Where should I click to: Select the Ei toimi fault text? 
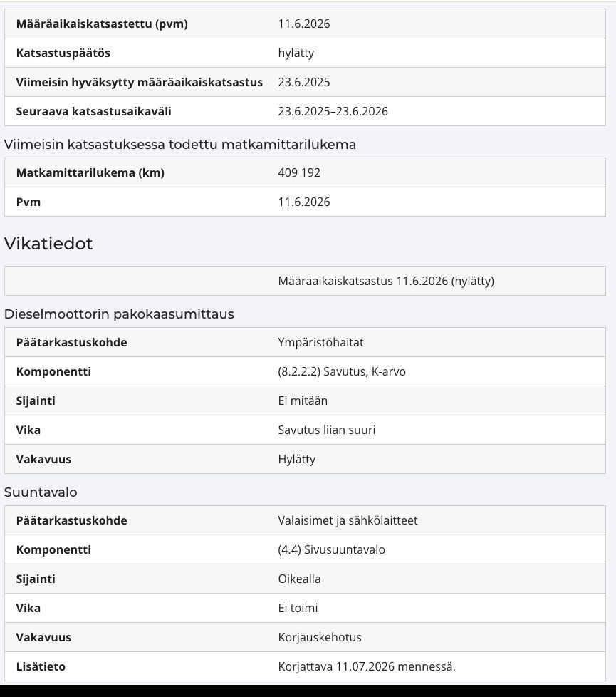coord(298,608)
